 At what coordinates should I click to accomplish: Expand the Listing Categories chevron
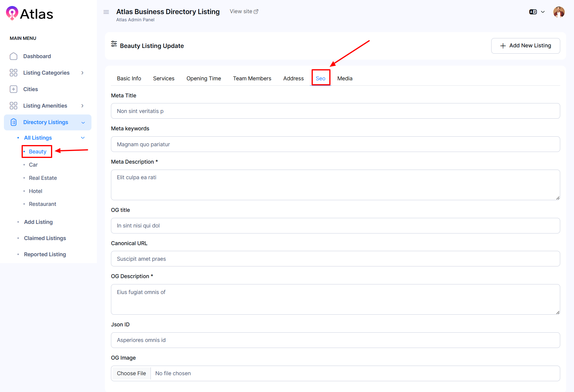82,73
